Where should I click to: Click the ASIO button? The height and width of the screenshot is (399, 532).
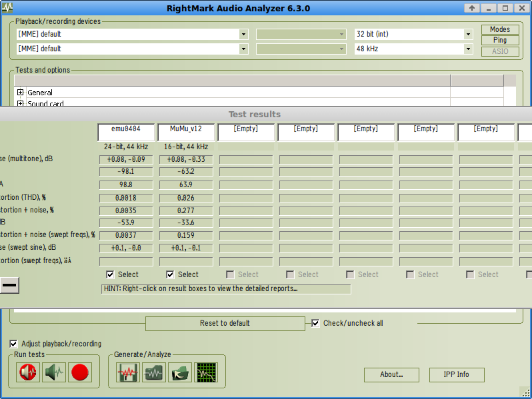tap(500, 51)
